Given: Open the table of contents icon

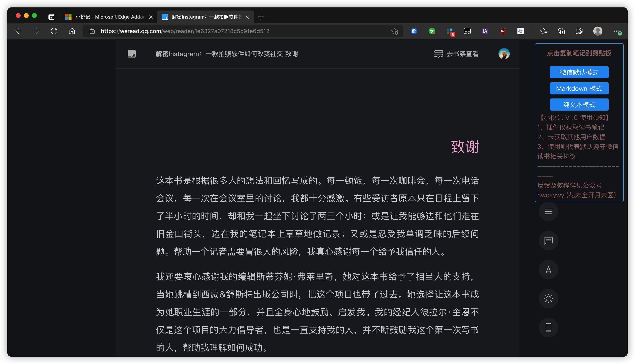Looking at the screenshot, I should [x=548, y=211].
